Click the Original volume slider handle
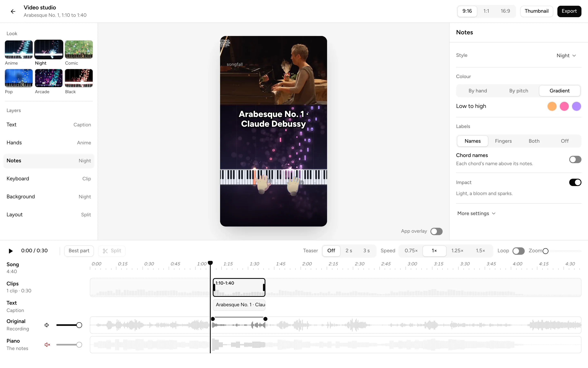588x368 pixels. coord(79,325)
